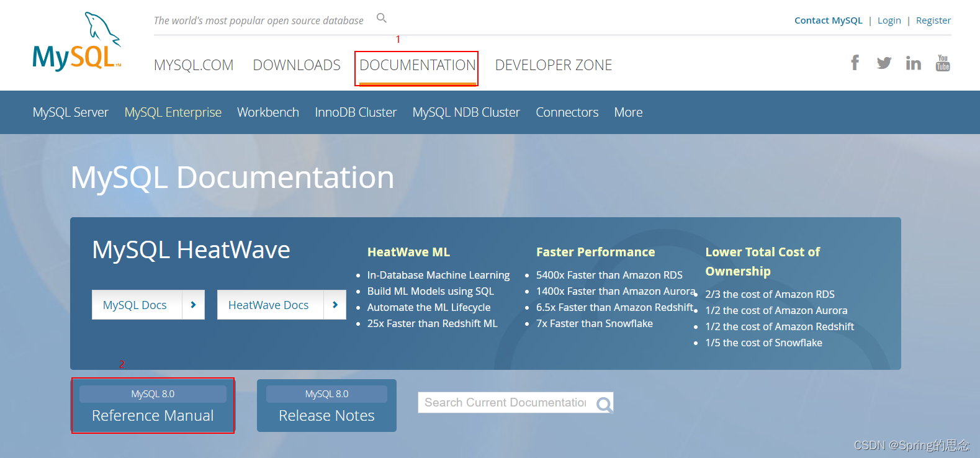Open MySQL Facebook page icon
This screenshot has height=458, width=980.
pyautogui.click(x=855, y=63)
